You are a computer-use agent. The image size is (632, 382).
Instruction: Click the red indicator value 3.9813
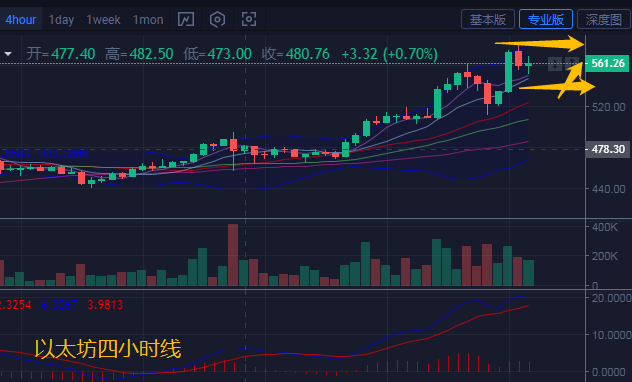tap(105, 305)
